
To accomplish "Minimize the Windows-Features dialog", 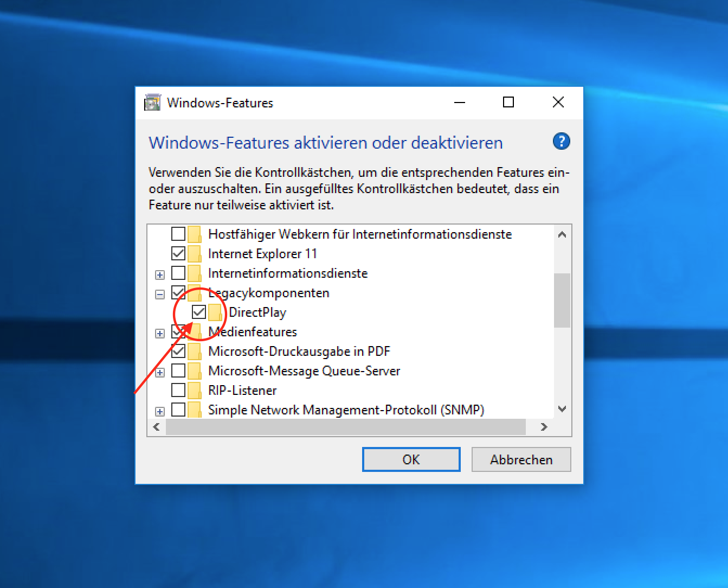I will coord(460,102).
